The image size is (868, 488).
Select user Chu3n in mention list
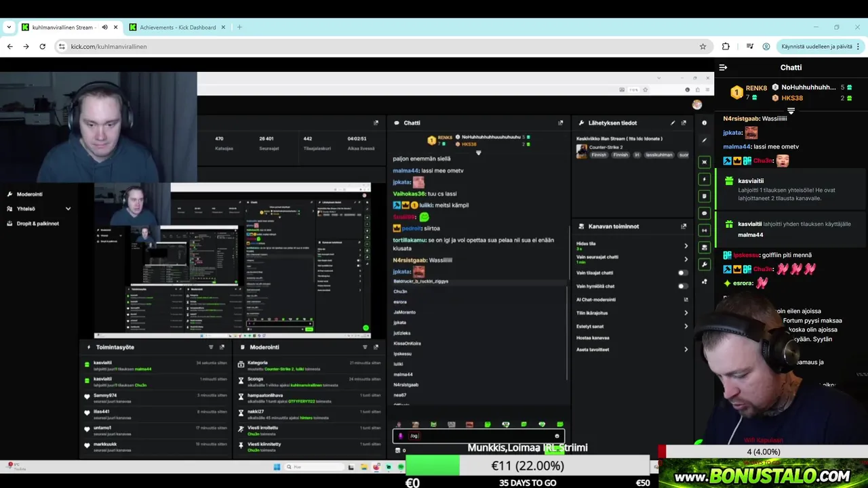[x=400, y=291]
